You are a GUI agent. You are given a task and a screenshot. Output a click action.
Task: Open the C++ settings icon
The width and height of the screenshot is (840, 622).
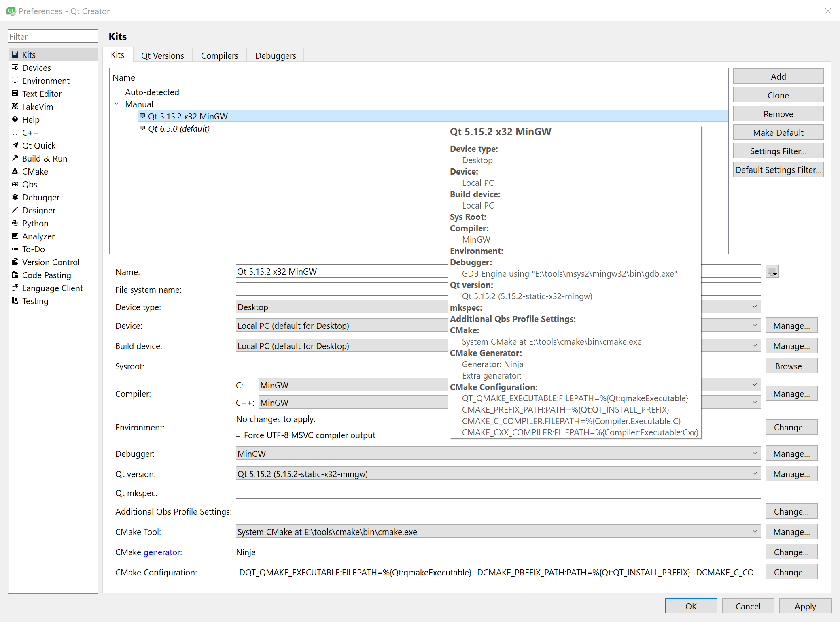coord(15,132)
